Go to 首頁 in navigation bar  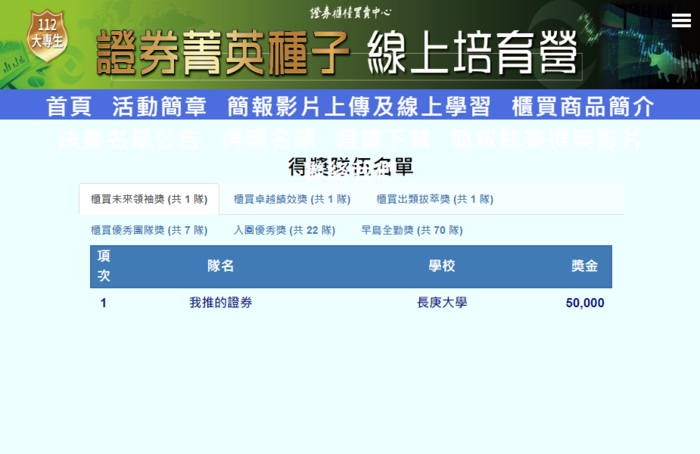tap(68, 107)
